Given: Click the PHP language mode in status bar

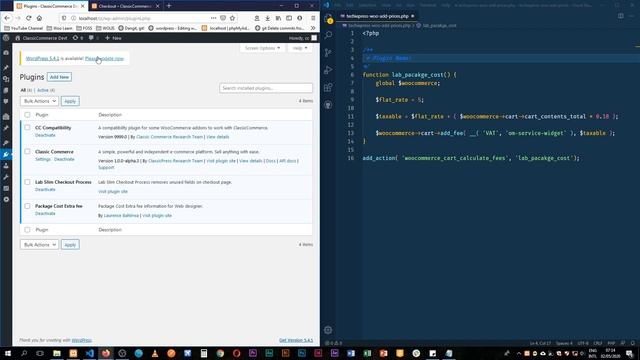Looking at the screenshot, I should click(x=611, y=343).
